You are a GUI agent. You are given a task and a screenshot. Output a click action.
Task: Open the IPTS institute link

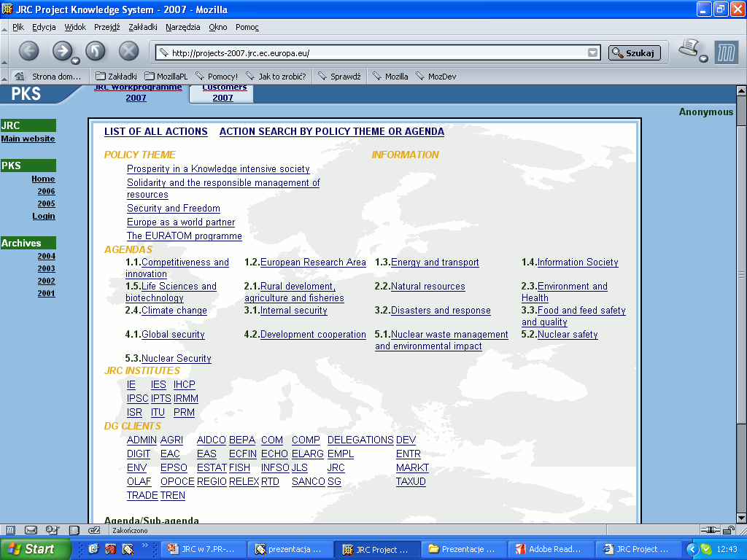pyautogui.click(x=161, y=398)
